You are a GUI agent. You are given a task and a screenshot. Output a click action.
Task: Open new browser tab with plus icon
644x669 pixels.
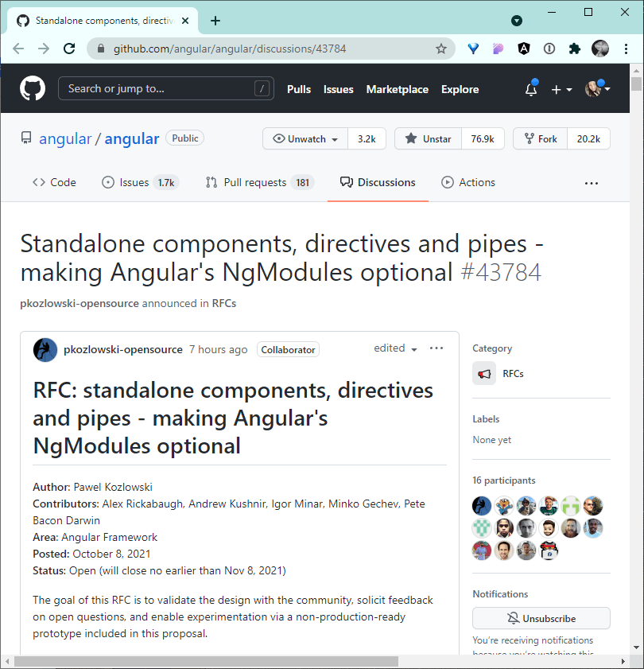point(215,21)
